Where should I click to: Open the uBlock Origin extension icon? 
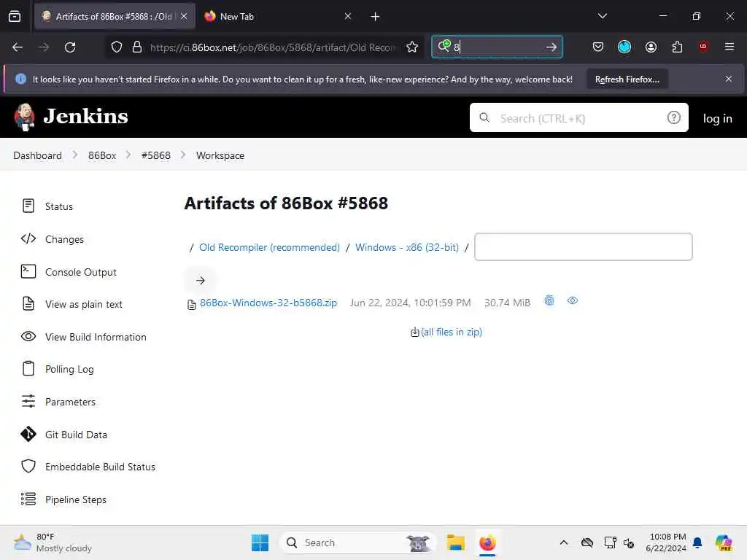point(703,47)
